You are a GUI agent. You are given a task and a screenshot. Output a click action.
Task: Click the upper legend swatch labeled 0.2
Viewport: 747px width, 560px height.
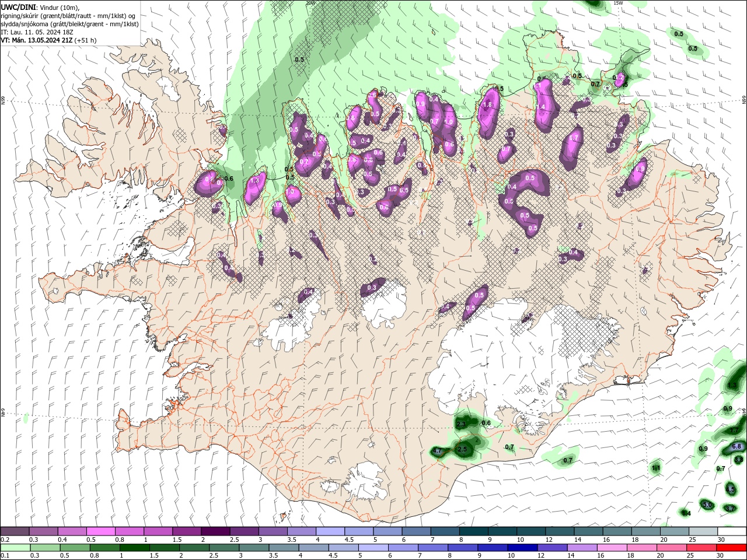pos(15,531)
